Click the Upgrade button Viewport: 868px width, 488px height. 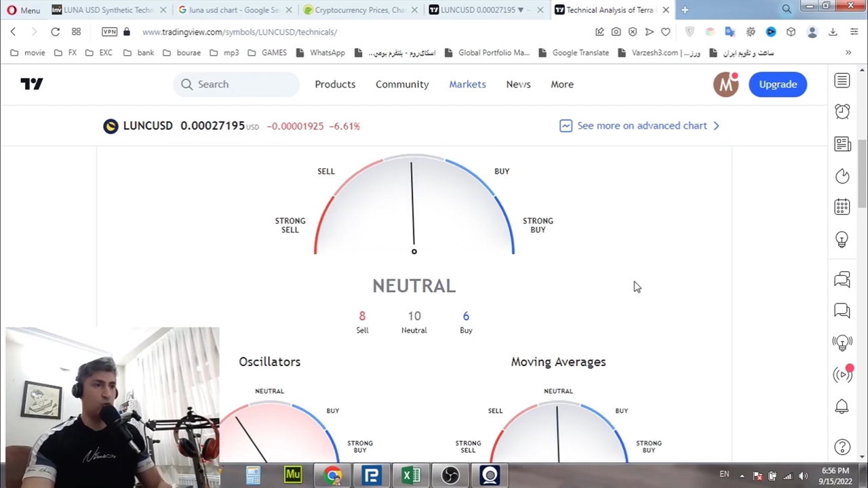pos(778,84)
